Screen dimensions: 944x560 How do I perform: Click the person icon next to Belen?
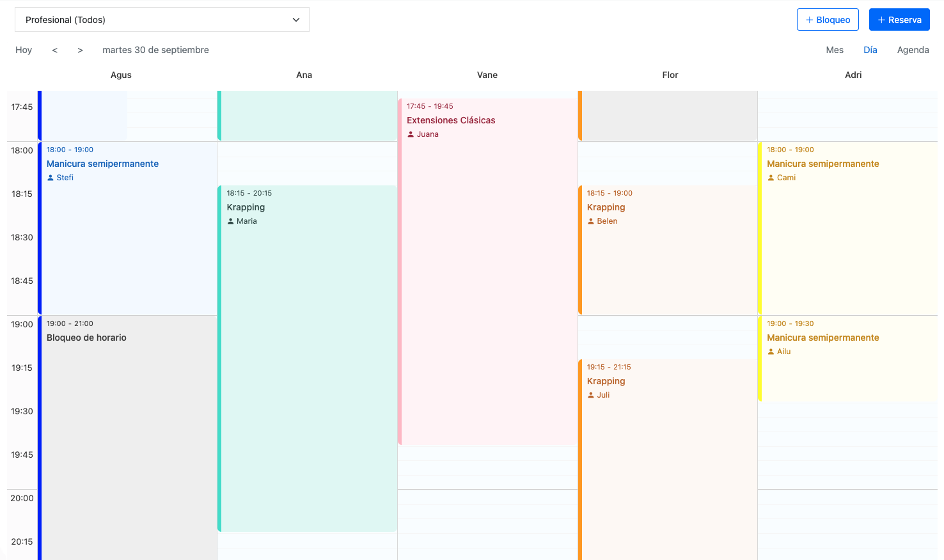click(x=591, y=221)
